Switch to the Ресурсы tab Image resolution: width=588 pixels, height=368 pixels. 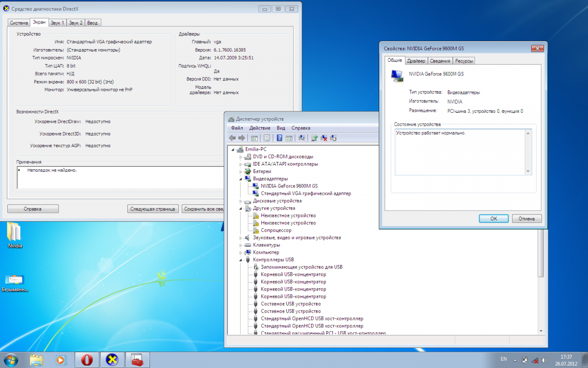pyautogui.click(x=464, y=61)
